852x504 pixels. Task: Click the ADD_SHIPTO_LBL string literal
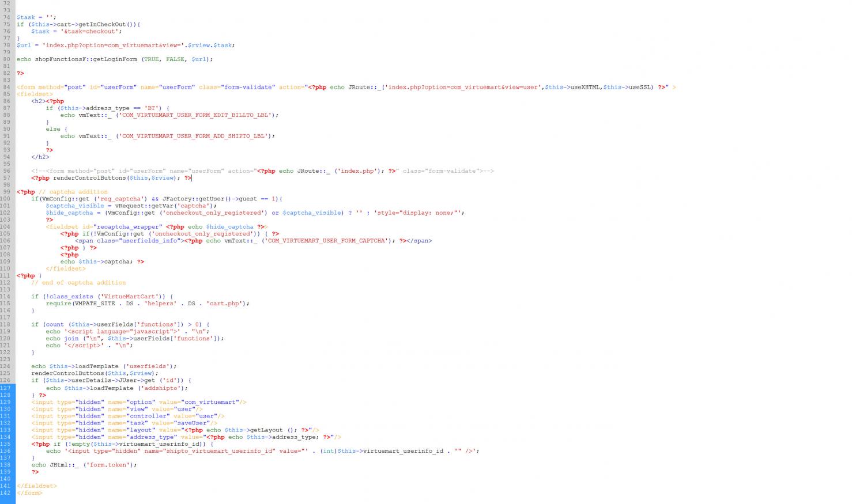click(193, 136)
